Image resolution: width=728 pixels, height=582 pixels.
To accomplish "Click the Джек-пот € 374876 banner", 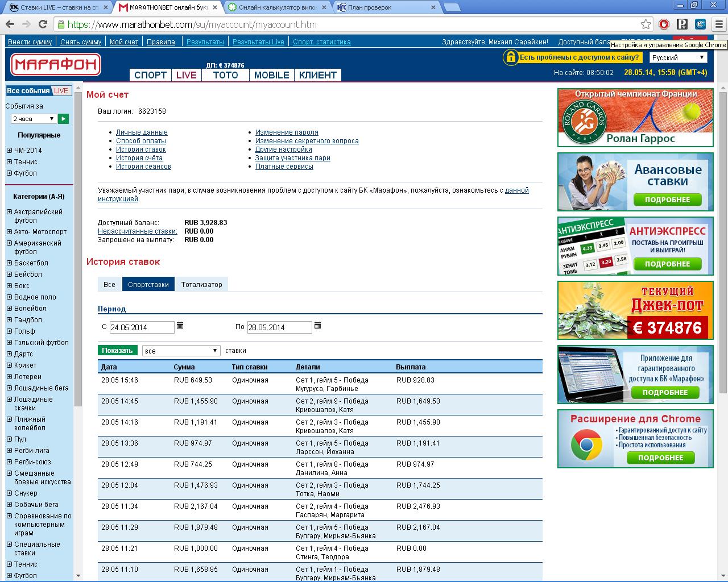I will pyautogui.click(x=635, y=310).
